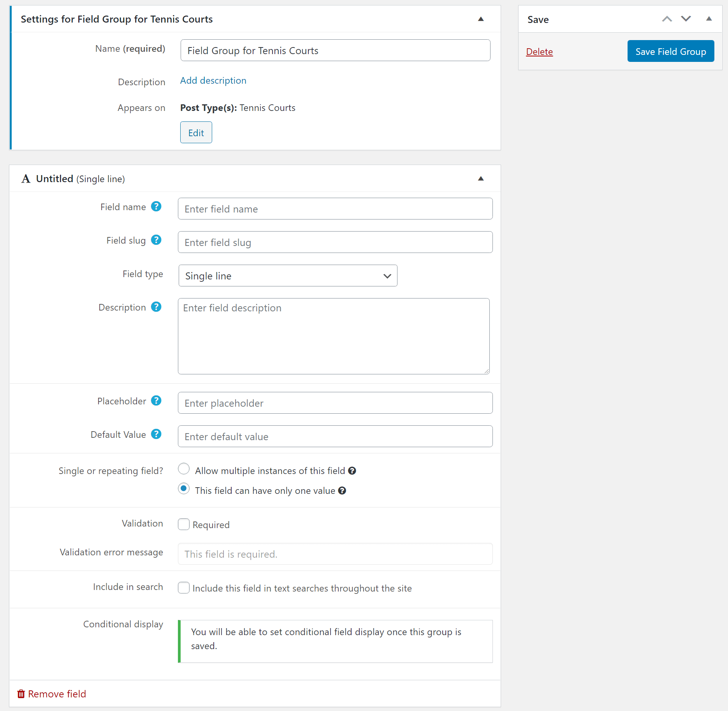Open the Field type dropdown
728x711 pixels.
click(x=288, y=276)
